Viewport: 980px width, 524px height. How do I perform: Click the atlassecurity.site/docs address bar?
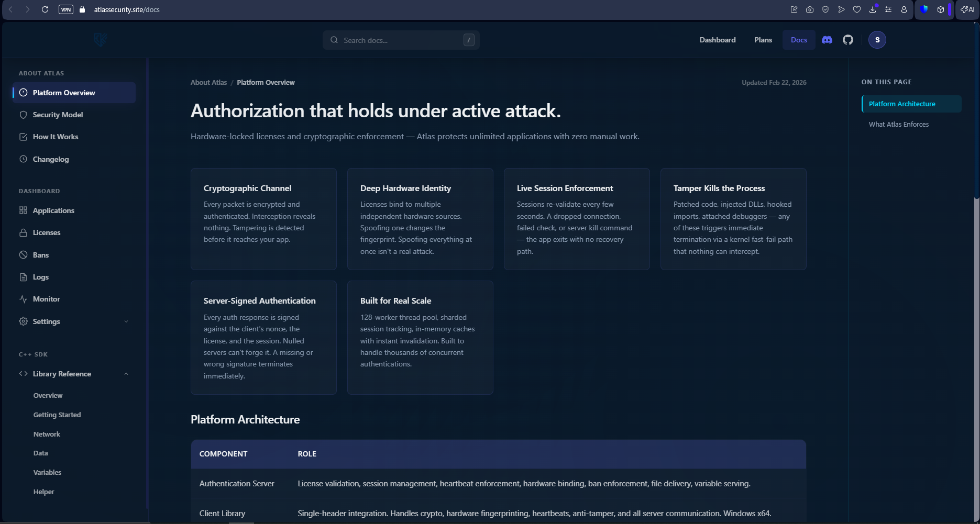tap(127, 9)
